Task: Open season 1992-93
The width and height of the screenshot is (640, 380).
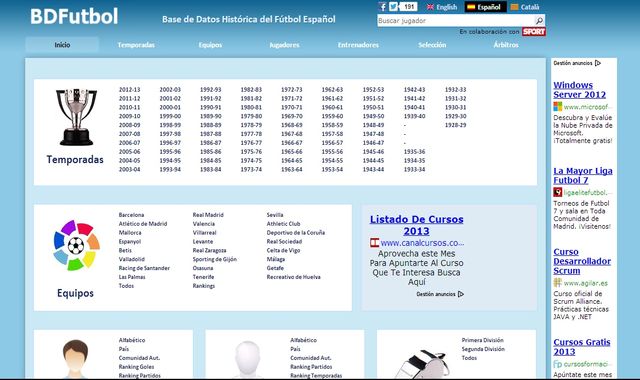Action: (x=210, y=90)
